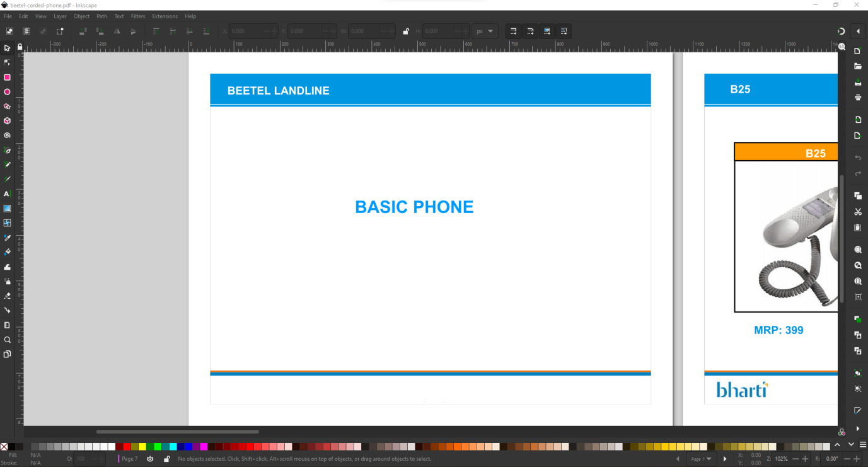Viewport: 868px width, 467px height.
Task: Toggle current layer visibility eye icon
Action: 150,459
